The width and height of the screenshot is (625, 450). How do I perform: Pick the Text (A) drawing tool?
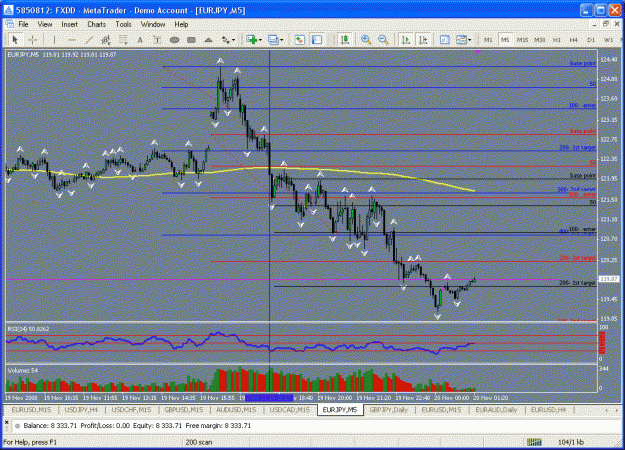pyautogui.click(x=140, y=39)
